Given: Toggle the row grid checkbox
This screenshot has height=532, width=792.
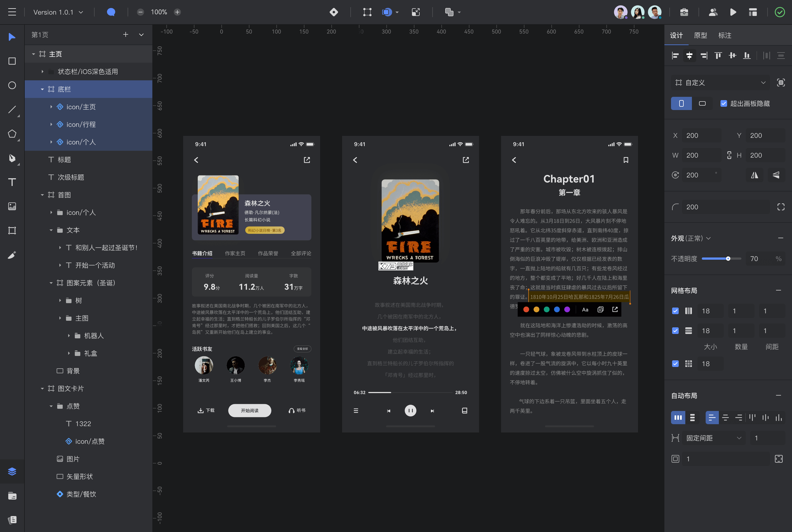Looking at the screenshot, I should coord(675,330).
